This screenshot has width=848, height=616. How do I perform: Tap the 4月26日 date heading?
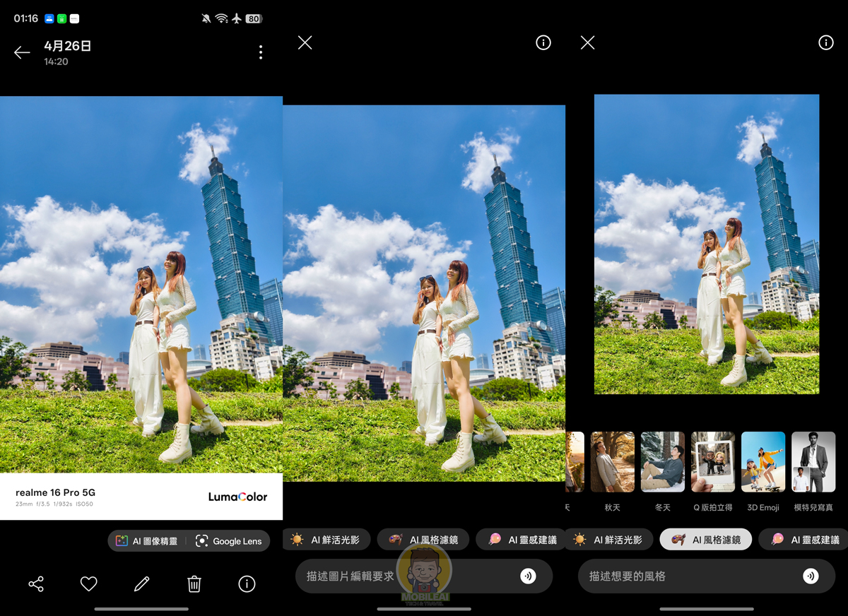pyautogui.click(x=68, y=46)
